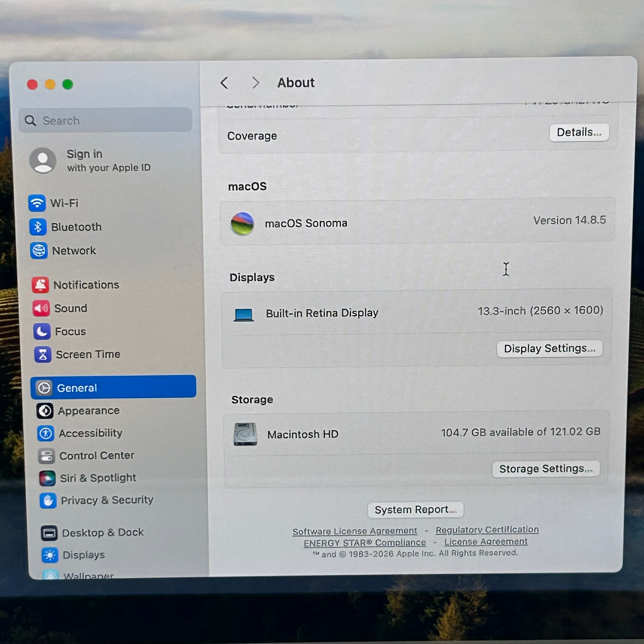The width and height of the screenshot is (644, 644).
Task: Click the Control Center icon
Action: click(x=46, y=456)
